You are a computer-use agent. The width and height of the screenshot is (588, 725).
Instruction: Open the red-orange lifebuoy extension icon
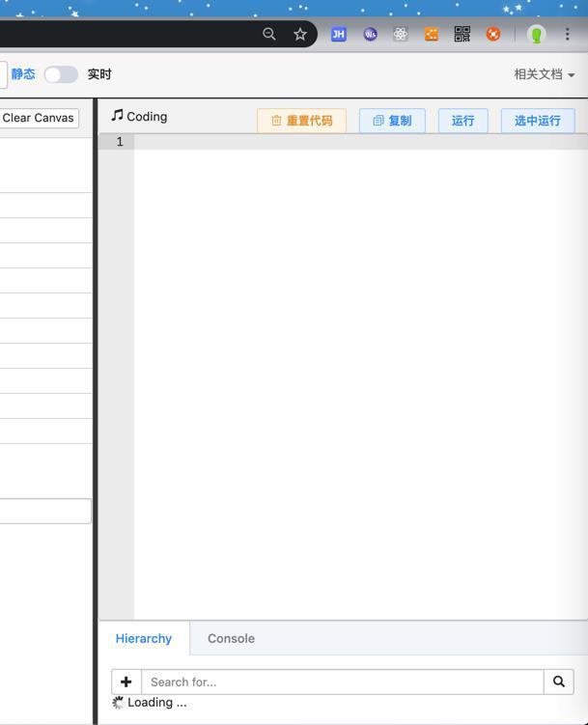click(493, 34)
